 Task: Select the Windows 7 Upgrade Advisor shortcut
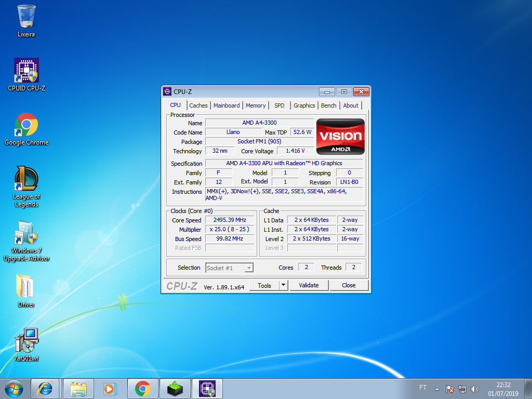coord(26,241)
